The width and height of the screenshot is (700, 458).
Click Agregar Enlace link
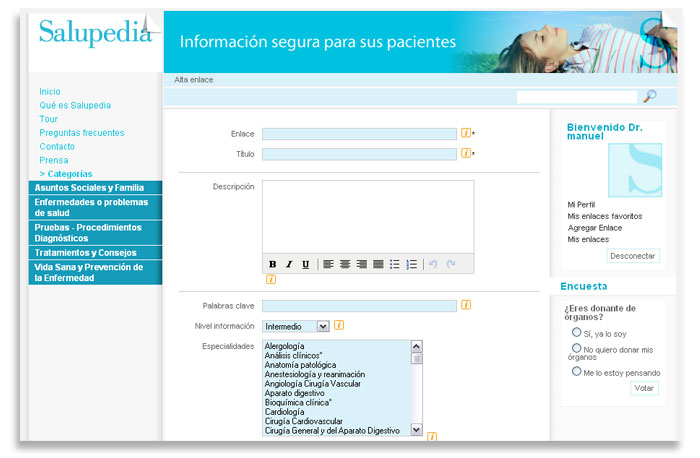click(x=595, y=228)
